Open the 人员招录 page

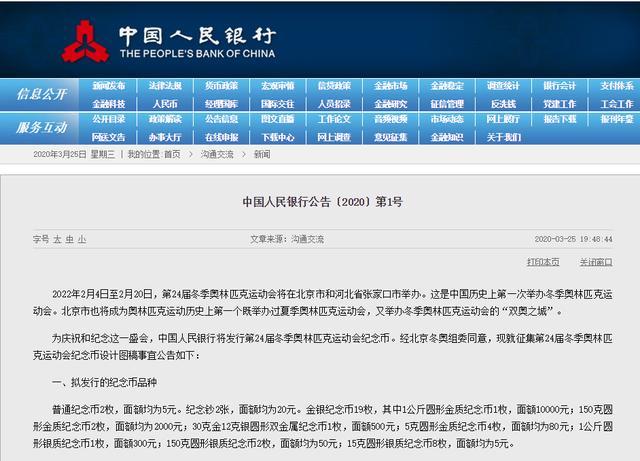(x=334, y=104)
